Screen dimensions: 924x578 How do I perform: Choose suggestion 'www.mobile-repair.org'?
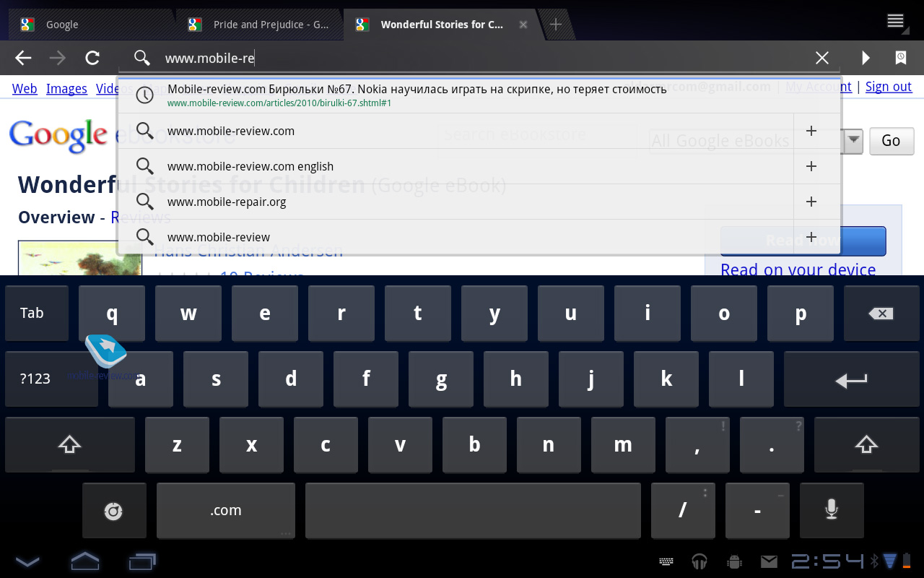(x=455, y=202)
